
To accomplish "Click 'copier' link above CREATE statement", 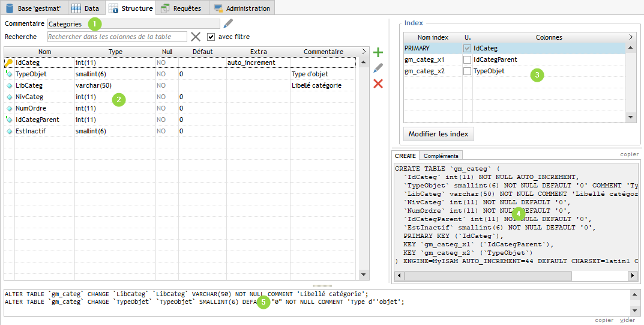I will 629,154.
